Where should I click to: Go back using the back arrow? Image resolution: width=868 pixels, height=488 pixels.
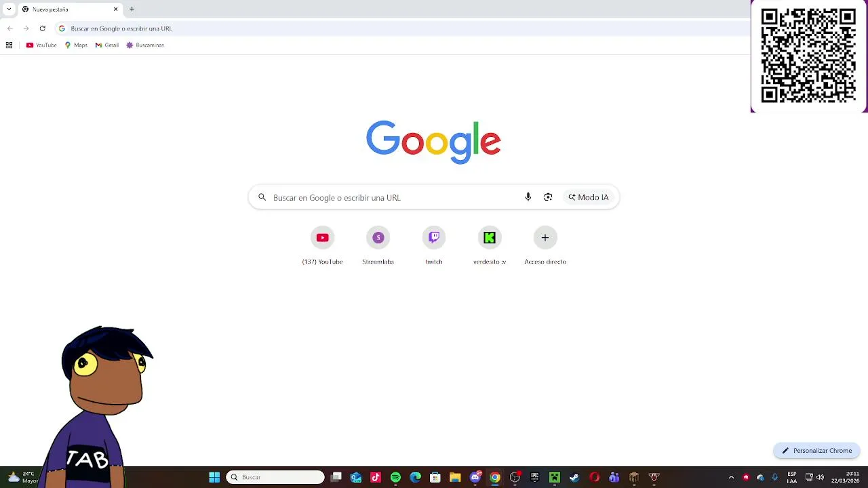click(9, 28)
